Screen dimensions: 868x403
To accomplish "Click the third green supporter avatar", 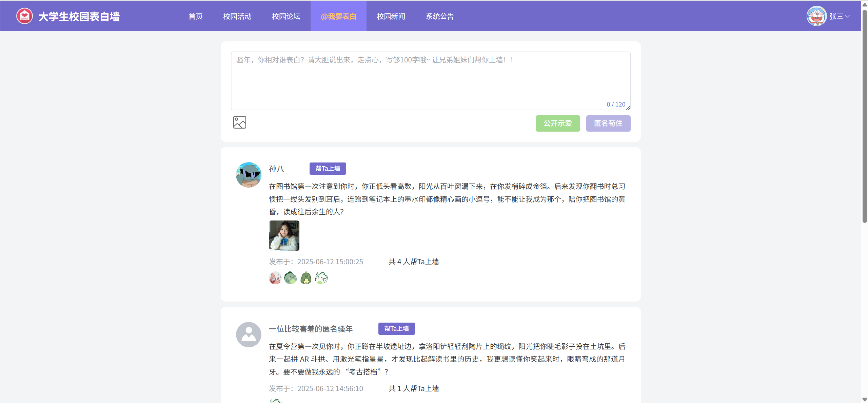I will tap(306, 278).
